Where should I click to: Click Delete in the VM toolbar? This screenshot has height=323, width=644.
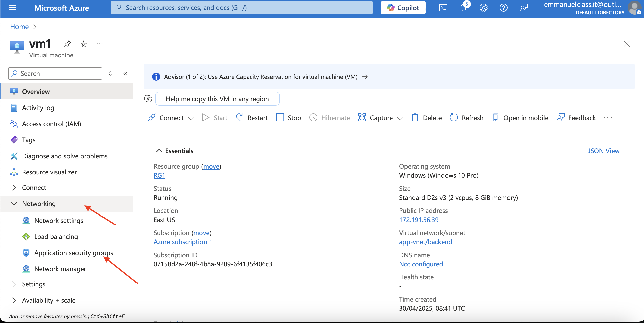(427, 118)
